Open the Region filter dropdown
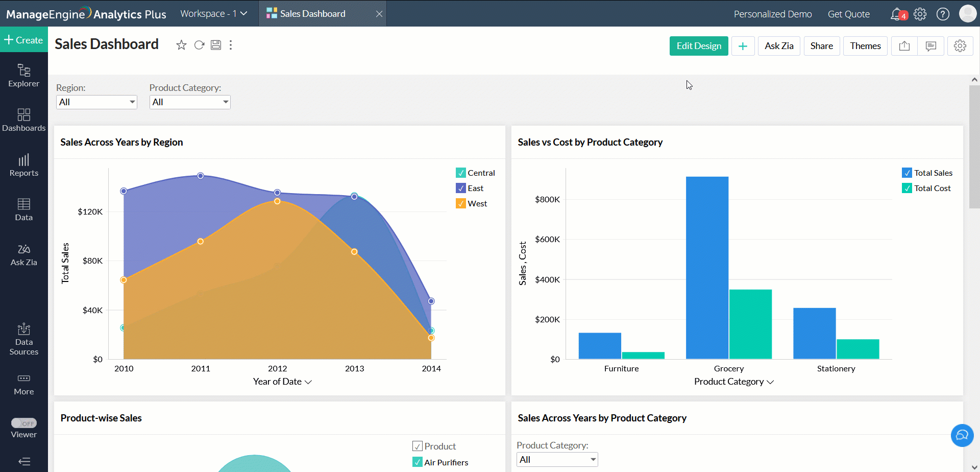Screen dimensions: 980x472 click(96, 102)
